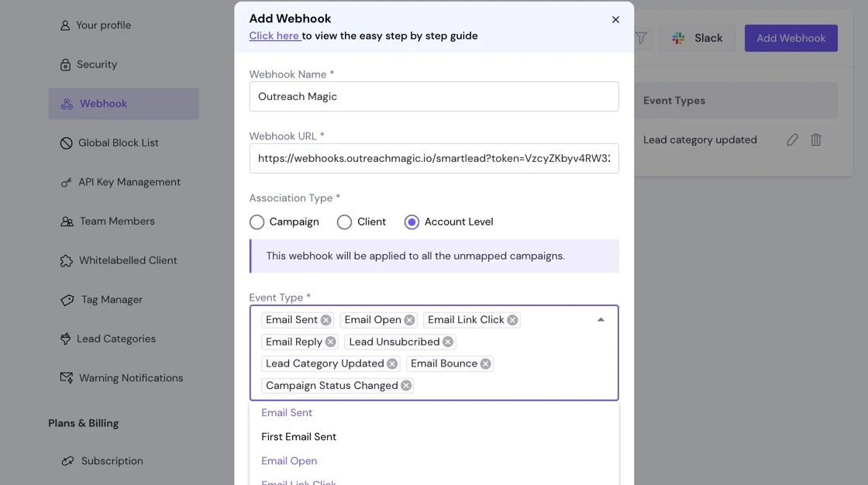The image size is (868, 485).
Task: Click the Add Webhook button
Action: pos(790,37)
